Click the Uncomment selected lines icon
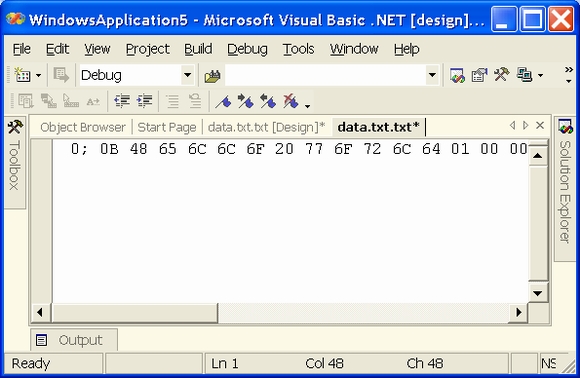The height and width of the screenshot is (378, 580). (195, 101)
